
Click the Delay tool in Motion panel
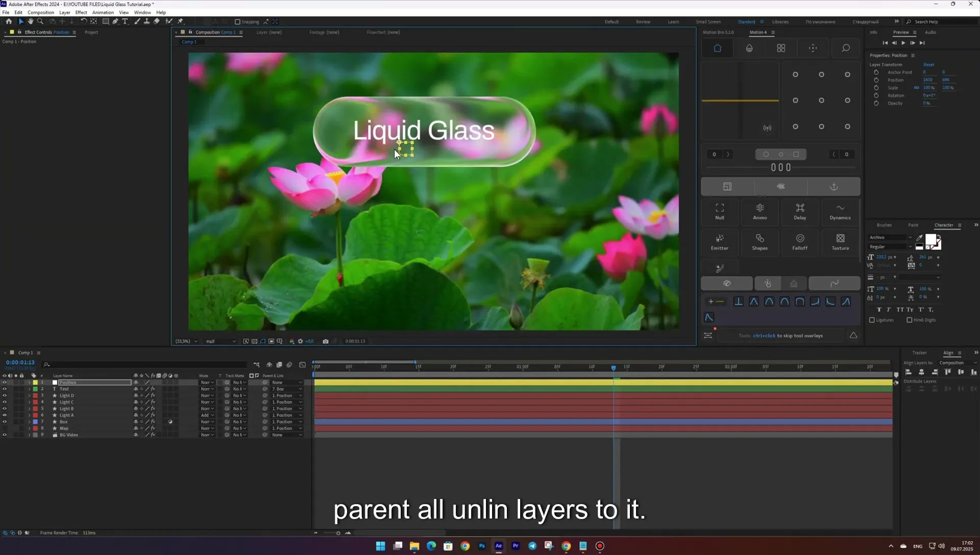click(800, 212)
